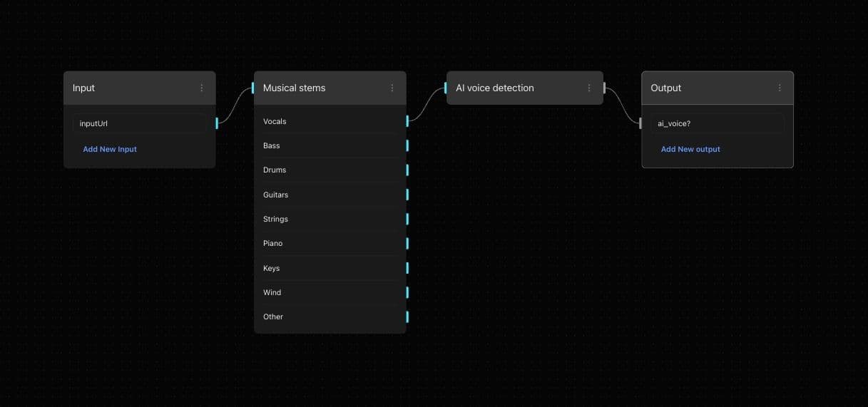
Task: Click the Other stem output port
Action: coord(407,316)
